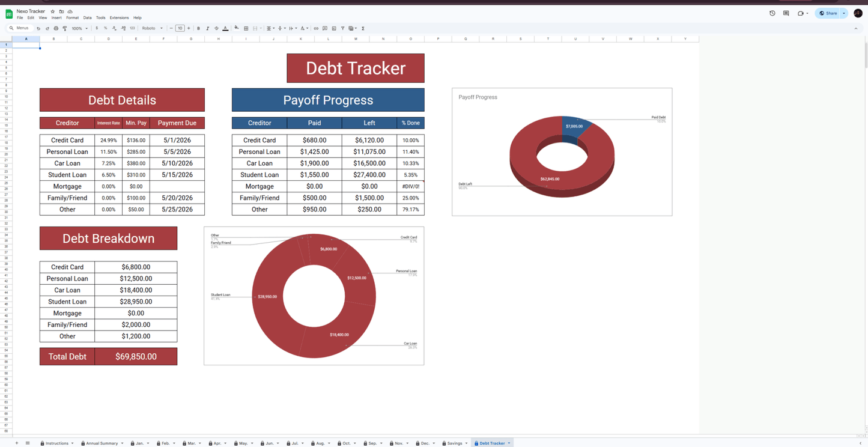This screenshot has height=447, width=868.
Task: Open horizontal align dropdown
Action: pyautogui.click(x=270, y=28)
